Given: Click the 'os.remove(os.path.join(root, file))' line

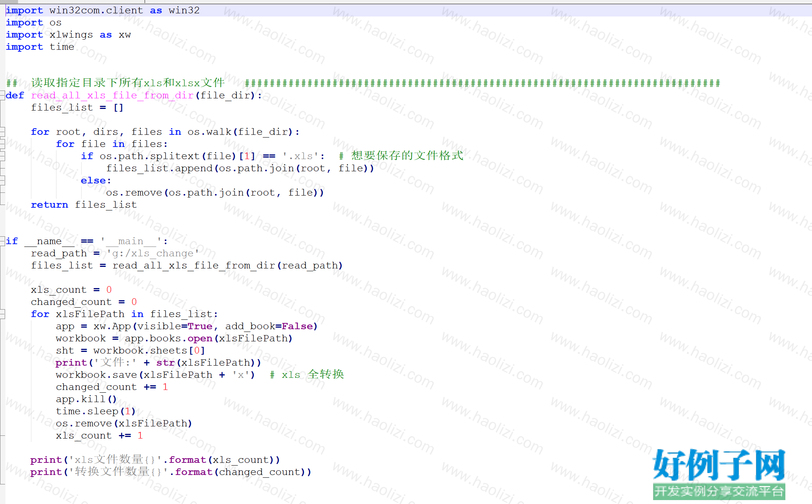Looking at the screenshot, I should click(x=215, y=192).
